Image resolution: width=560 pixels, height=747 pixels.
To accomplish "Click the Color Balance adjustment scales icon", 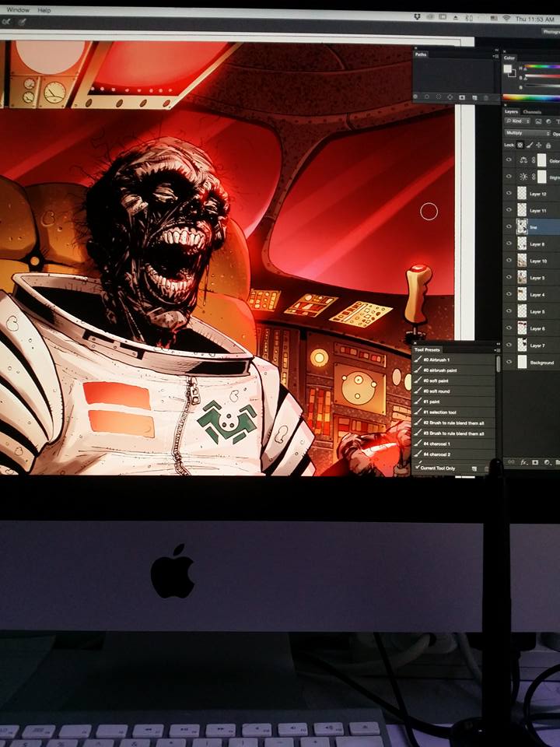I will (x=523, y=160).
